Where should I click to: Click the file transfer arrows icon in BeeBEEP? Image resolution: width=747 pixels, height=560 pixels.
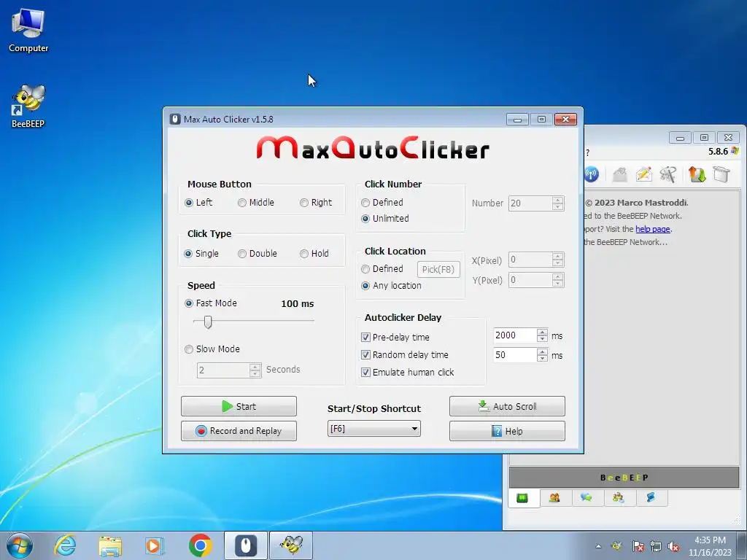(697, 174)
